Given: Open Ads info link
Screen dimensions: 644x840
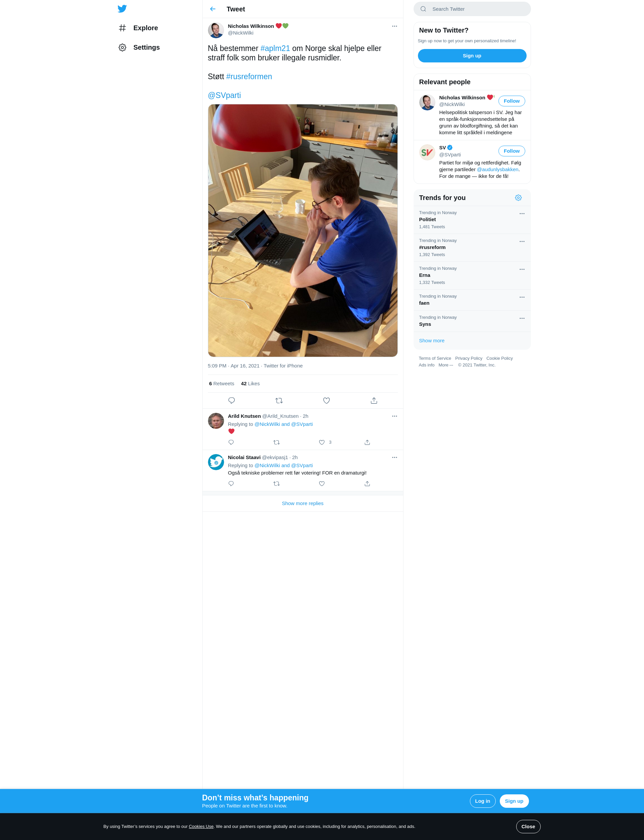Looking at the screenshot, I should [x=426, y=365].
